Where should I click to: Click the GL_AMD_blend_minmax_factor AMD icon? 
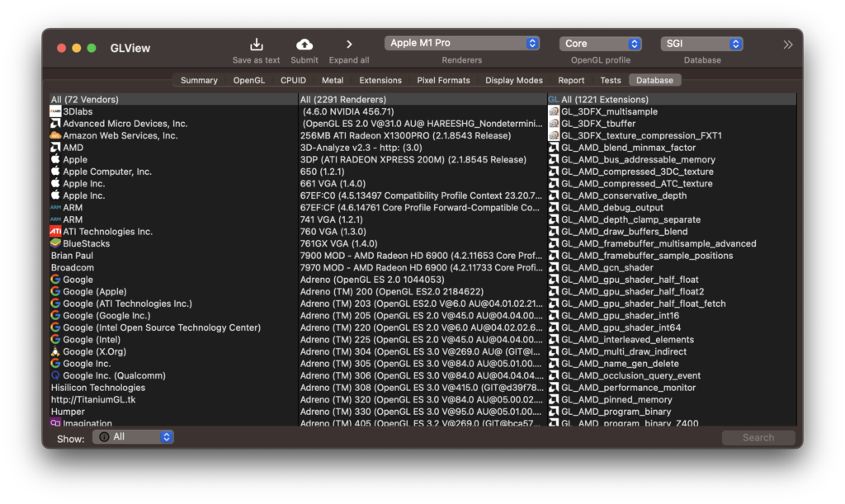[x=554, y=148]
